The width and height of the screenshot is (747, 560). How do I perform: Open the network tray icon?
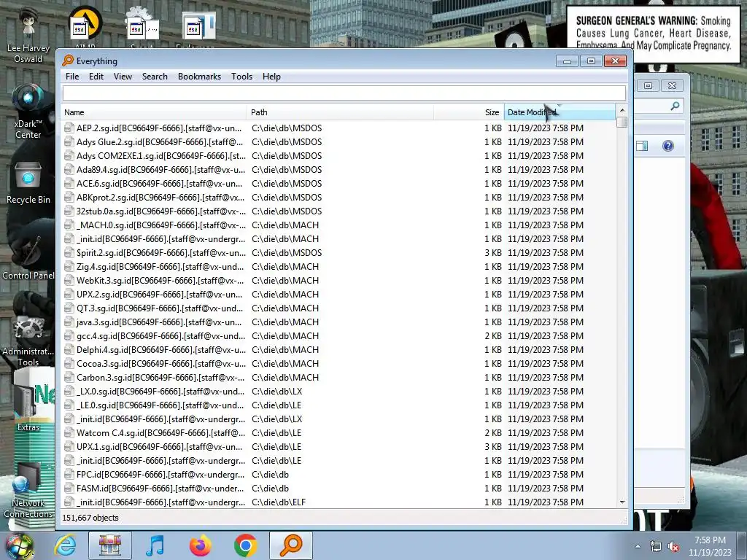(656, 547)
